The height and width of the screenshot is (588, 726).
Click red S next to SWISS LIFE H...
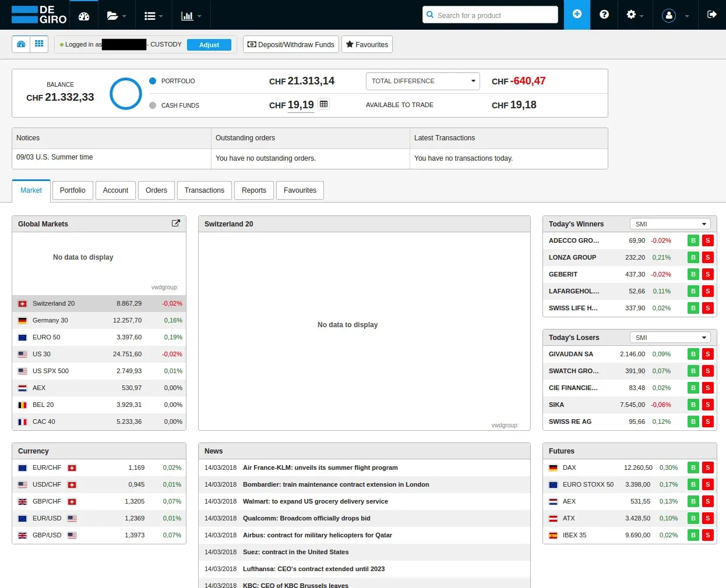[708, 308]
